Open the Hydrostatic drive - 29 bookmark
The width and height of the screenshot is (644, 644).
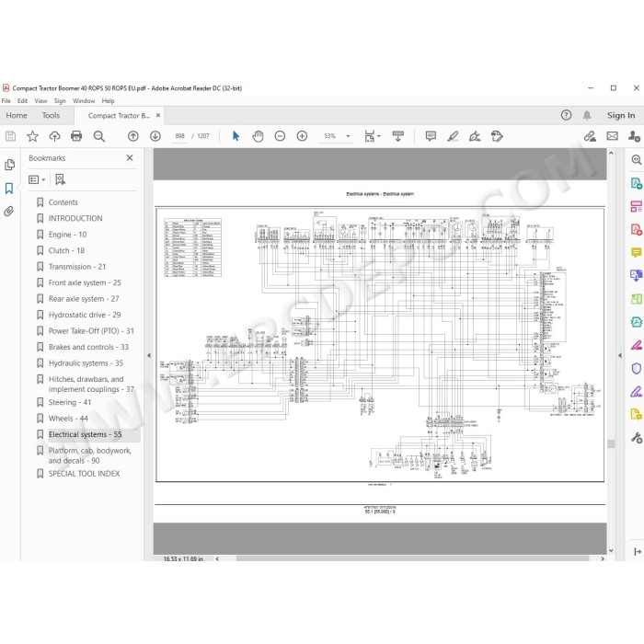(85, 315)
